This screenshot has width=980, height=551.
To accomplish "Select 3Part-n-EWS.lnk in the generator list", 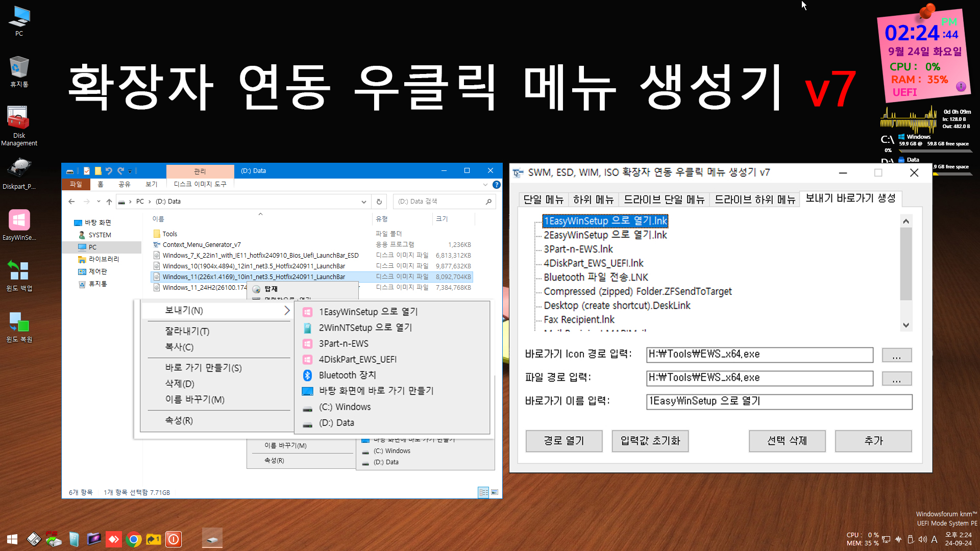I will click(578, 249).
